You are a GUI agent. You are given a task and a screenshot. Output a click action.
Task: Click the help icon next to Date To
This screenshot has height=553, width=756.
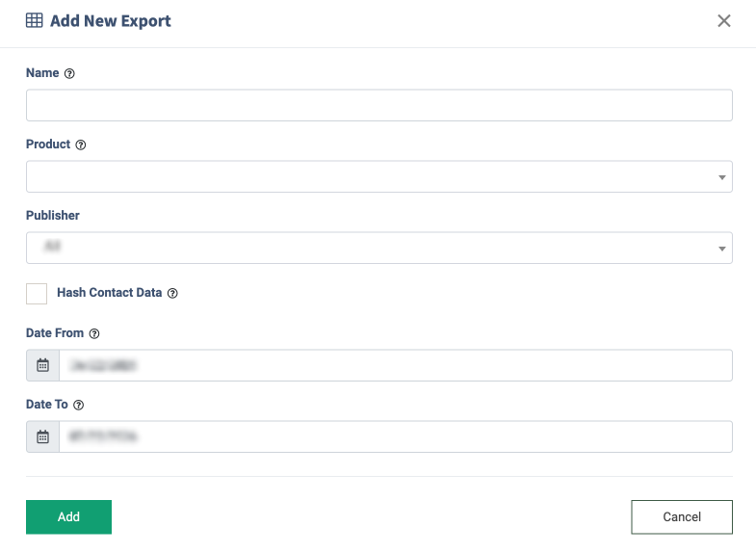point(79,405)
